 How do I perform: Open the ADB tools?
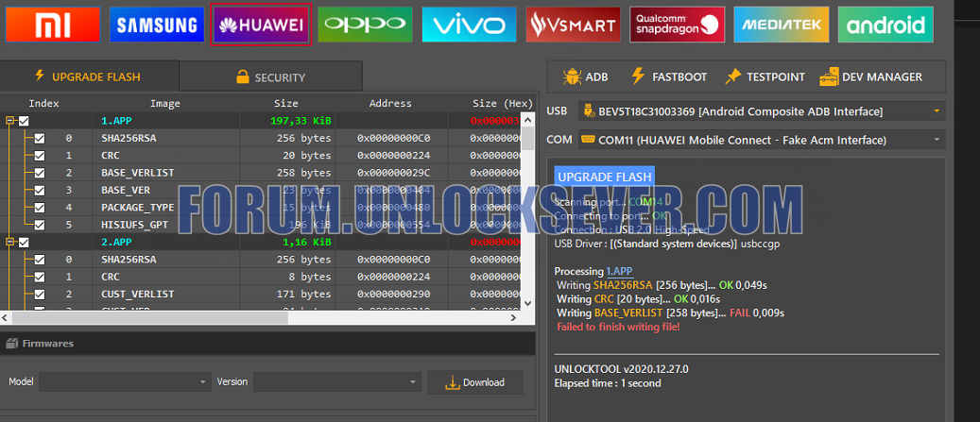585,76
